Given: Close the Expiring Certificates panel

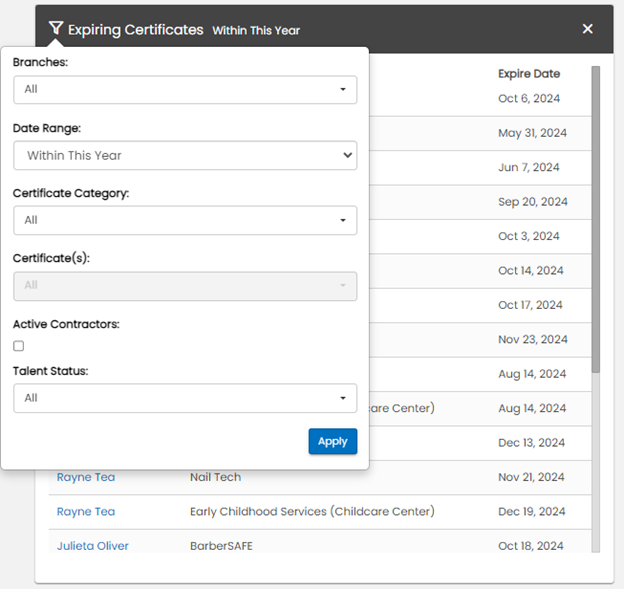Looking at the screenshot, I should click(x=588, y=29).
